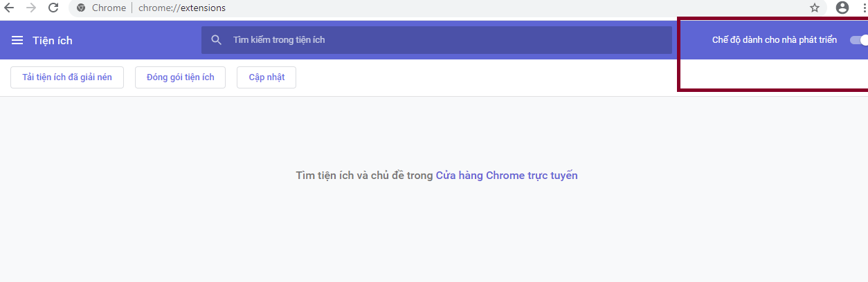
Task: Click the chrome://extensions URL text
Action: pyautogui.click(x=182, y=8)
